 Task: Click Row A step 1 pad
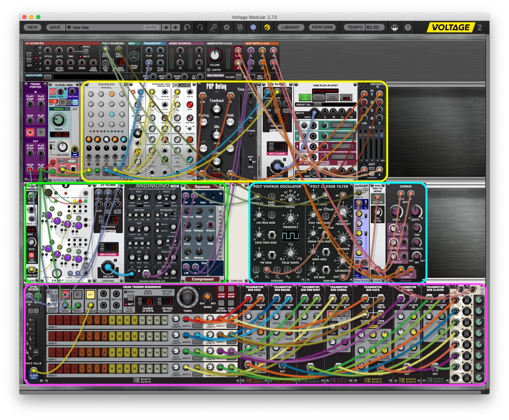(x=52, y=320)
